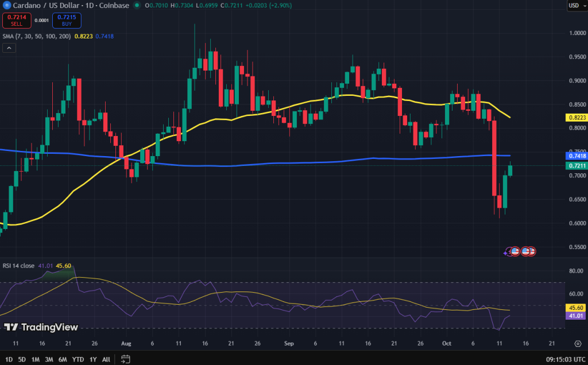Screen dimensions: 588x365
Task: Click the 1.0000 price axis label
Action: 577,33
